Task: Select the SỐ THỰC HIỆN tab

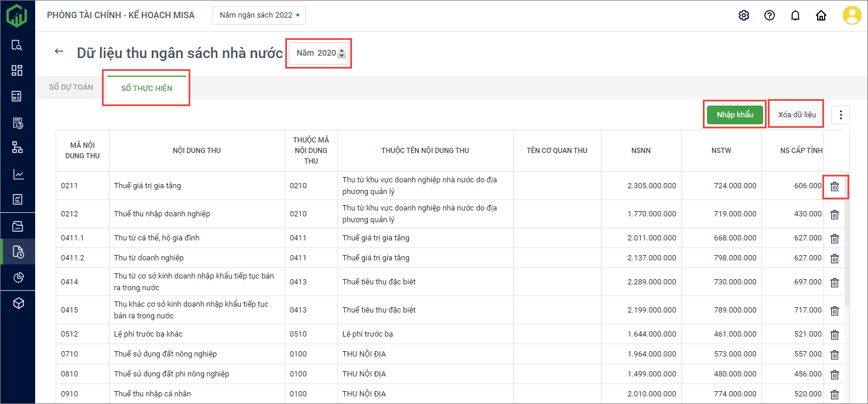Action: coord(146,89)
